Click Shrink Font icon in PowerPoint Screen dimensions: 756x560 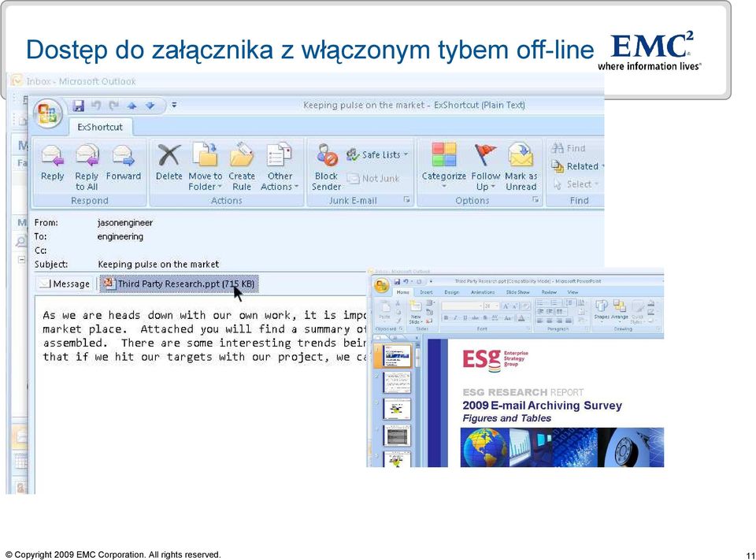[514, 306]
